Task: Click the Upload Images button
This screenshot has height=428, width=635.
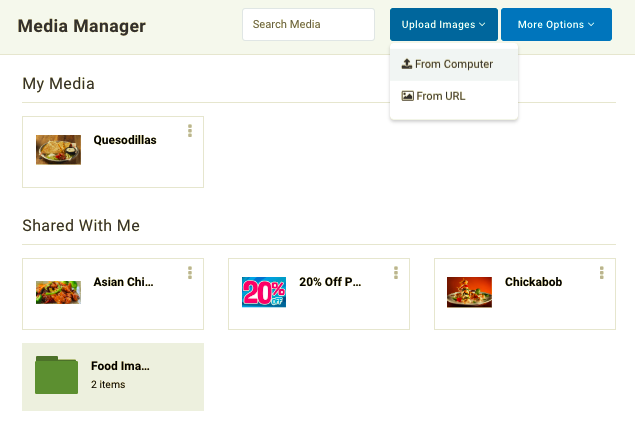Action: pos(443,24)
